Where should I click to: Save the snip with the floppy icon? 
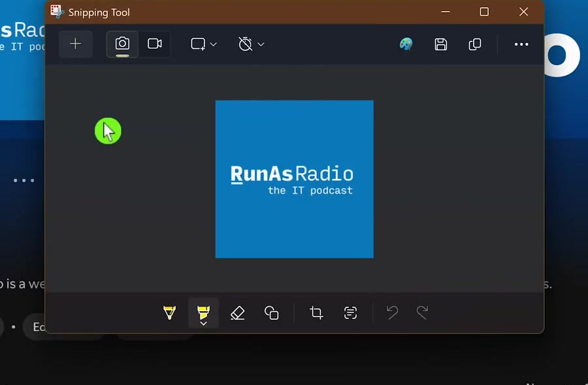click(x=440, y=44)
